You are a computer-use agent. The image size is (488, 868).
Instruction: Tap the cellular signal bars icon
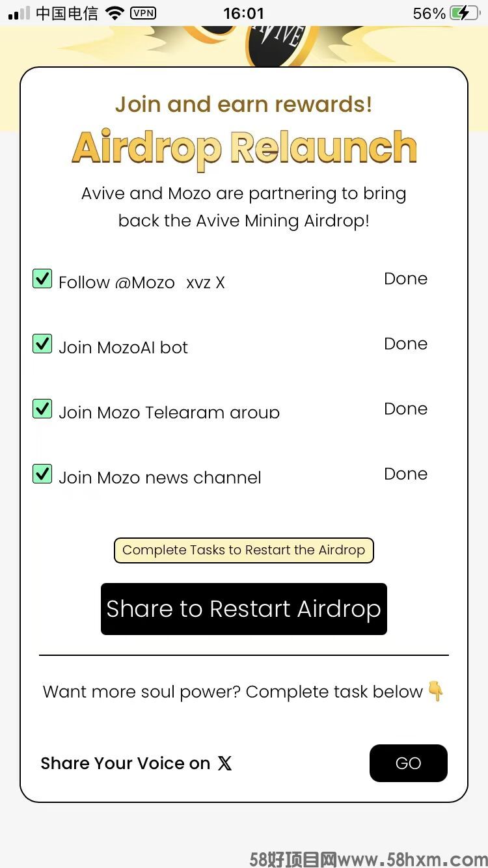coord(19,13)
